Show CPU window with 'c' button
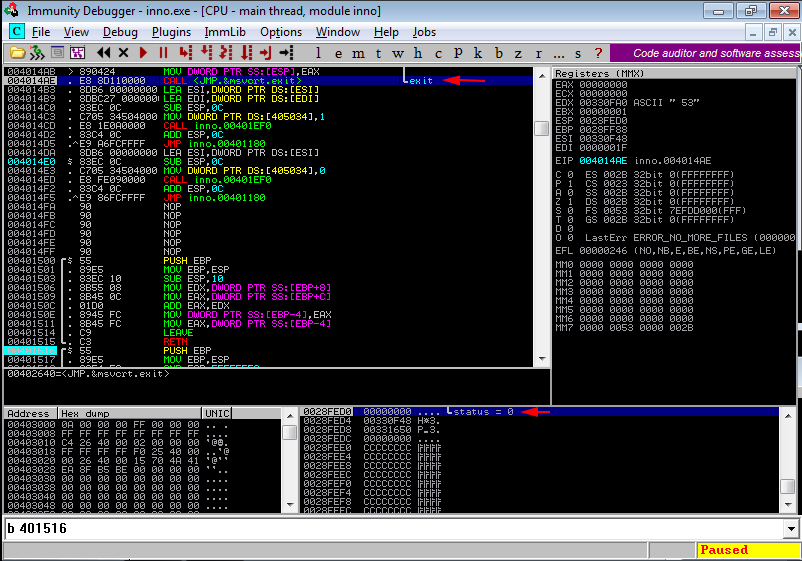 pos(438,53)
